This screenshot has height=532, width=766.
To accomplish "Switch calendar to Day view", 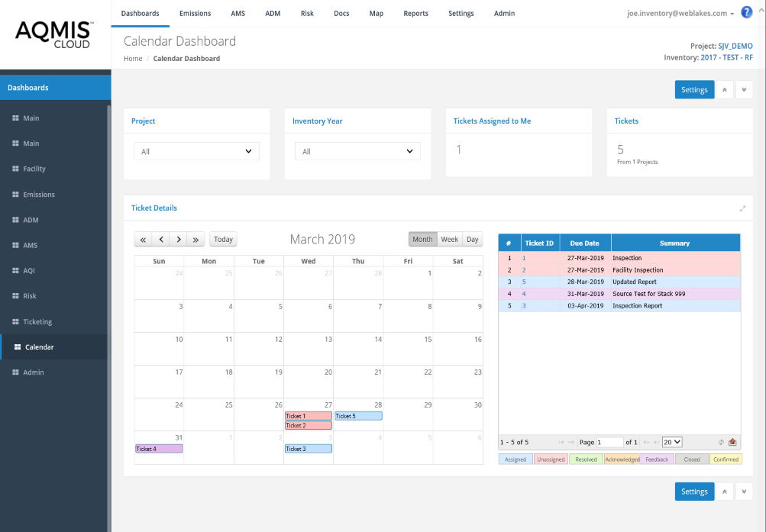I will [473, 239].
